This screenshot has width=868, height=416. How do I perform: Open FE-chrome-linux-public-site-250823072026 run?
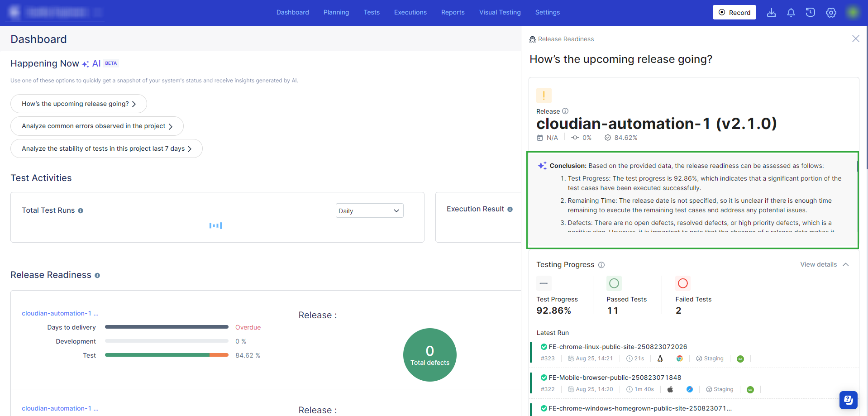(617, 347)
